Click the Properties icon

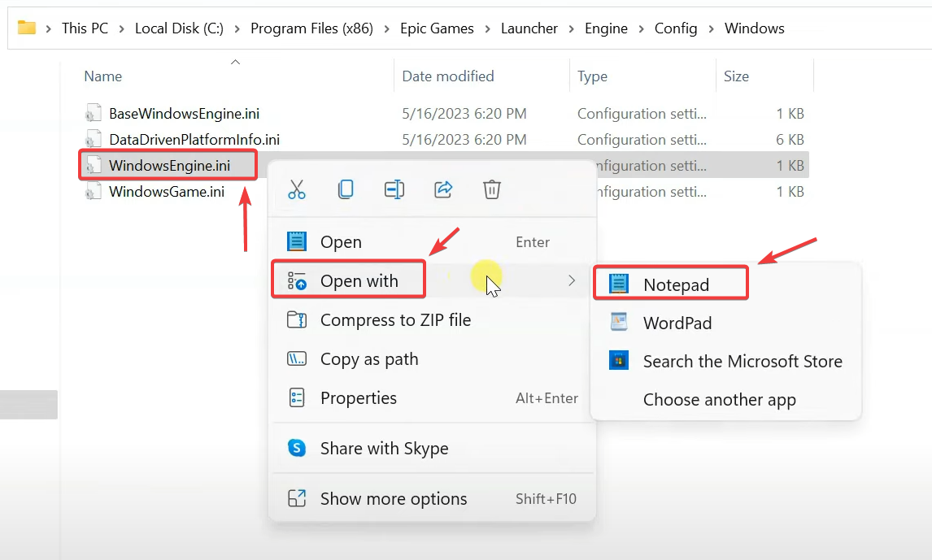pos(297,397)
